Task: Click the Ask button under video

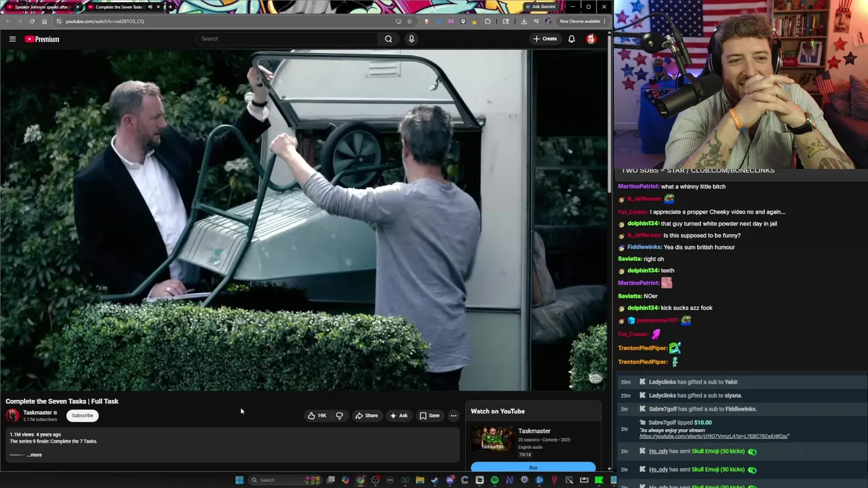Action: 399,415
